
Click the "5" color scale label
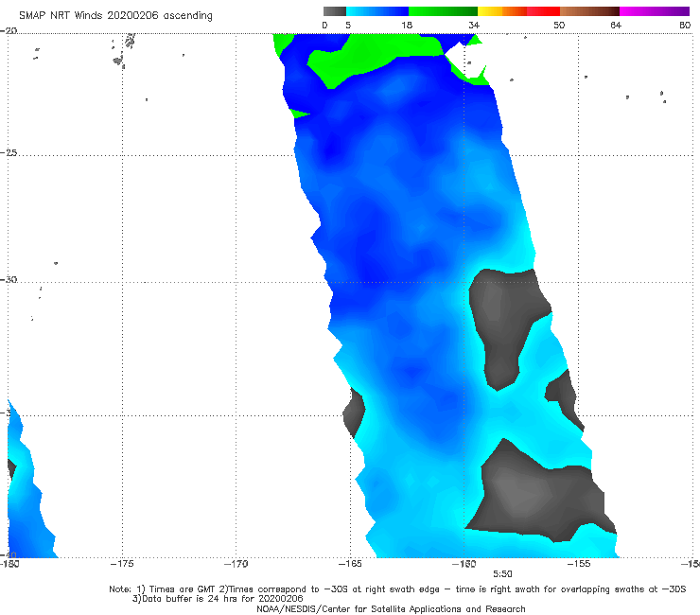tap(348, 26)
